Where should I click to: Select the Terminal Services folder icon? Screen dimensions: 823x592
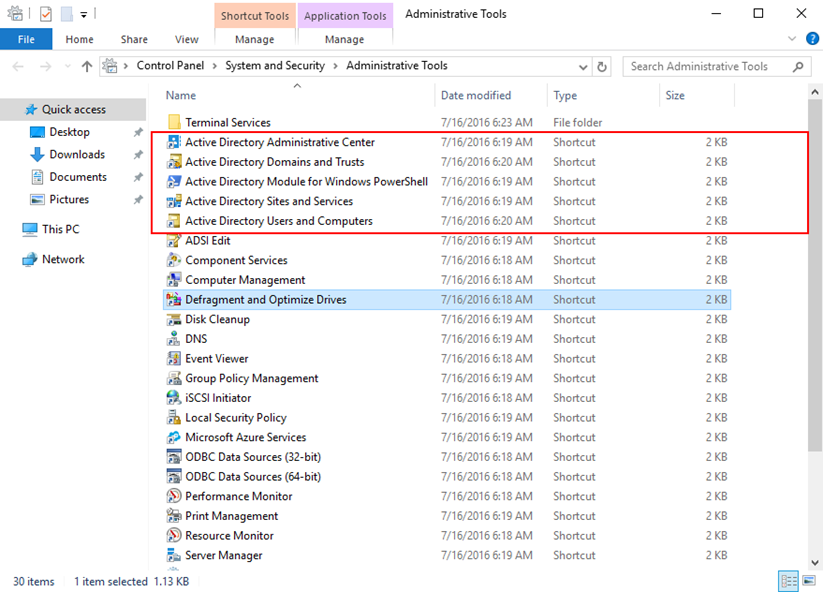pos(174,122)
